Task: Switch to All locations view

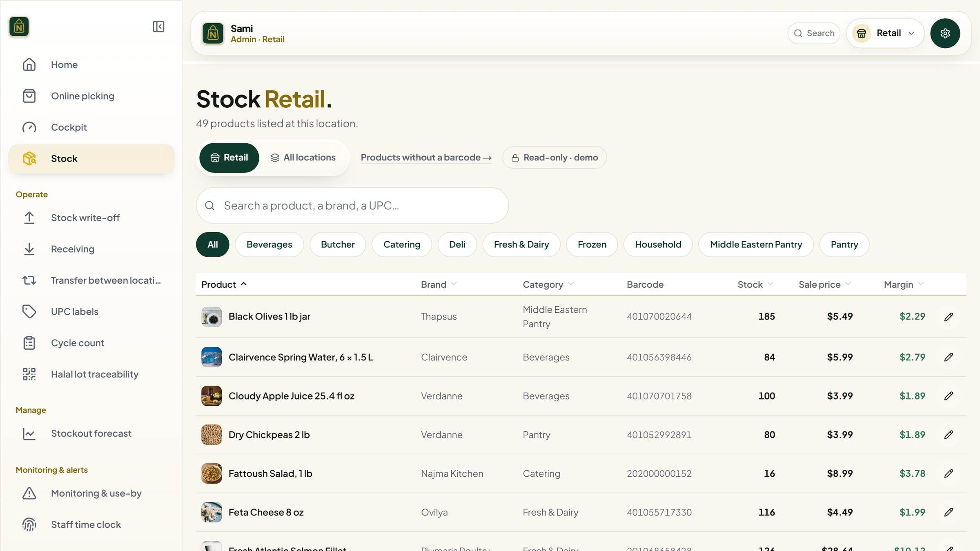Action: tap(303, 158)
